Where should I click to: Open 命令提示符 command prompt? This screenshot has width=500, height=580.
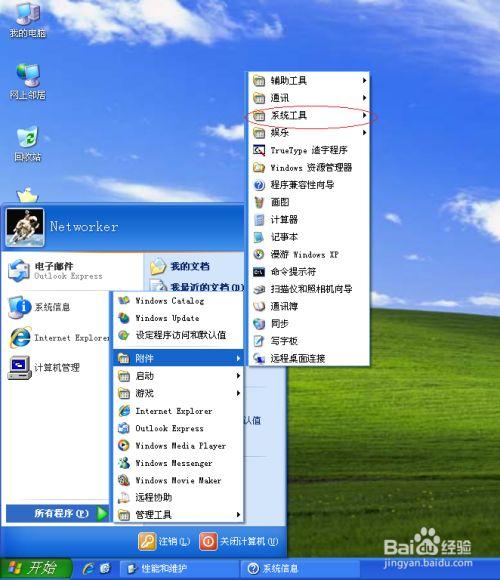click(309, 272)
